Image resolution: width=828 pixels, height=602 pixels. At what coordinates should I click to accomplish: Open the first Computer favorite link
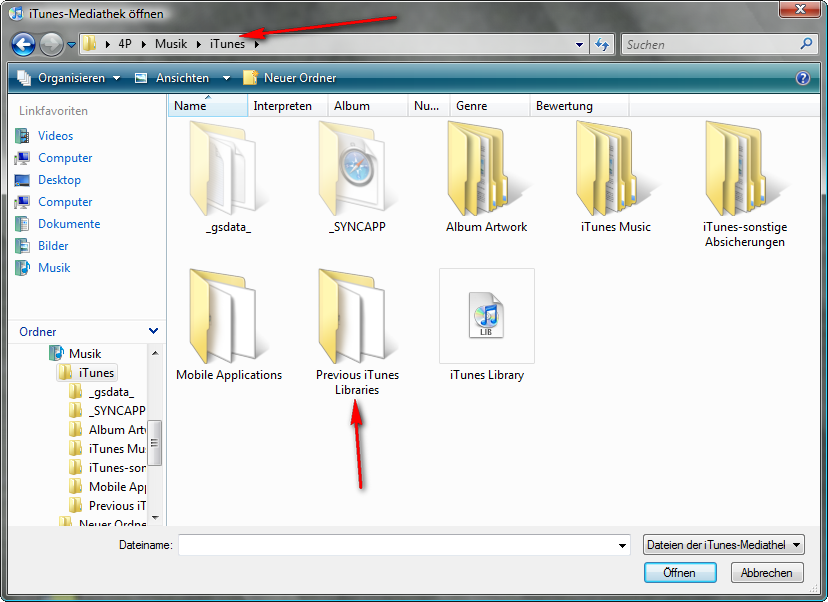pos(65,158)
